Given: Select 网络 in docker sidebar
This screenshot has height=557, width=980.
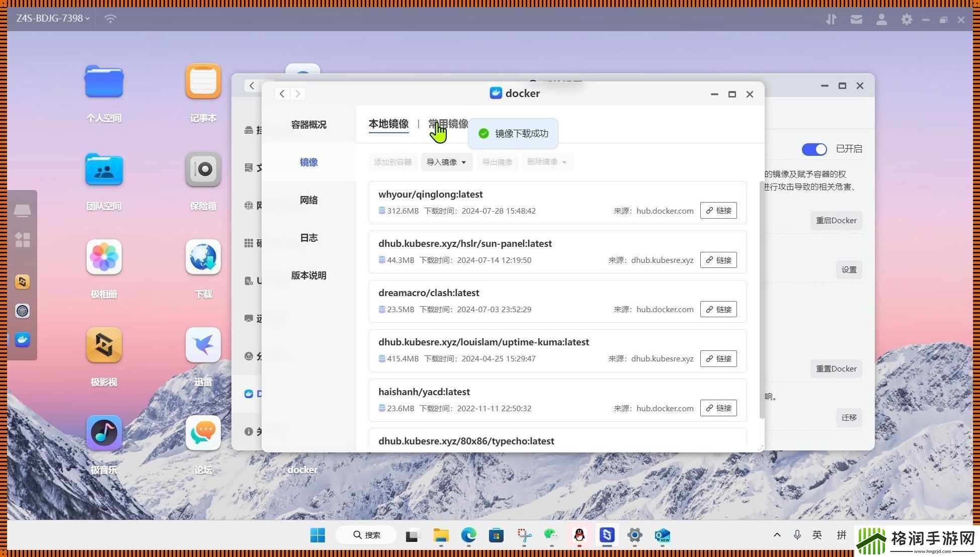Looking at the screenshot, I should pos(308,200).
